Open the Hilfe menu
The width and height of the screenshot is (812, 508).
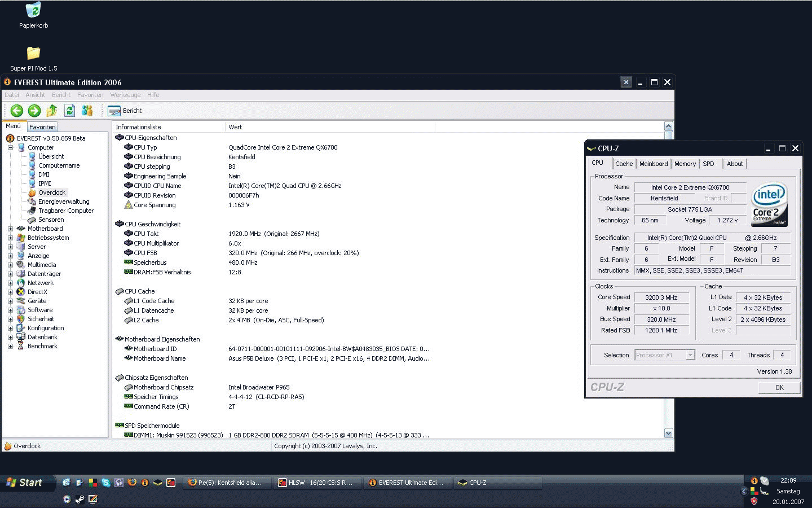[153, 95]
